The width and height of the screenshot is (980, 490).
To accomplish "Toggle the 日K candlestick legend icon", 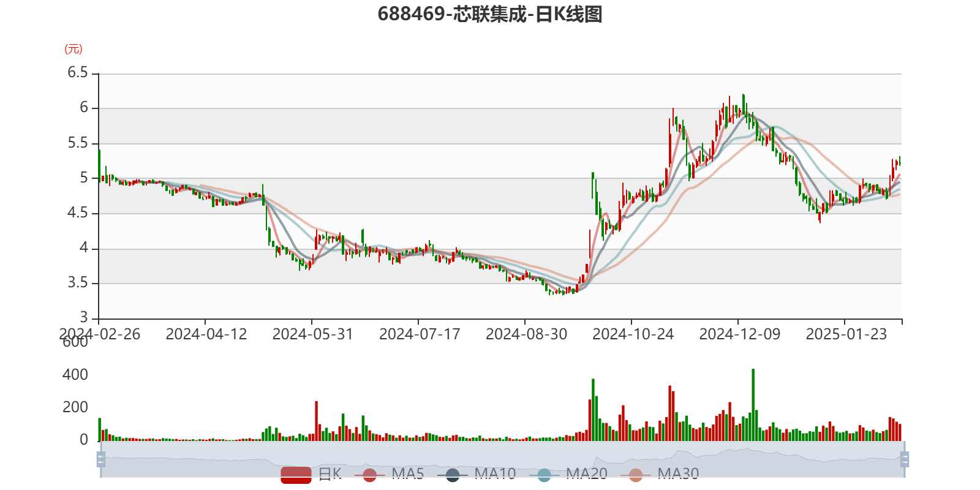I will [296, 475].
